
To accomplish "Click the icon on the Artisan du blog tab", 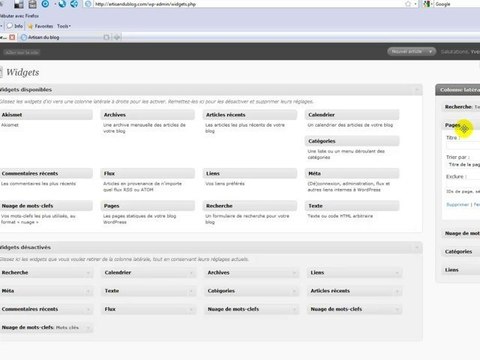I will (24, 37).
